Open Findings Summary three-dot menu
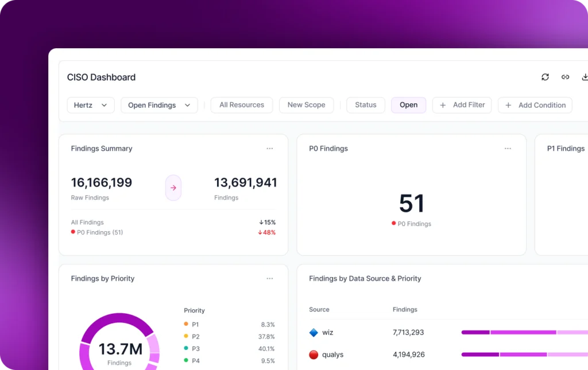Viewport: 588px width, 370px height. click(270, 149)
